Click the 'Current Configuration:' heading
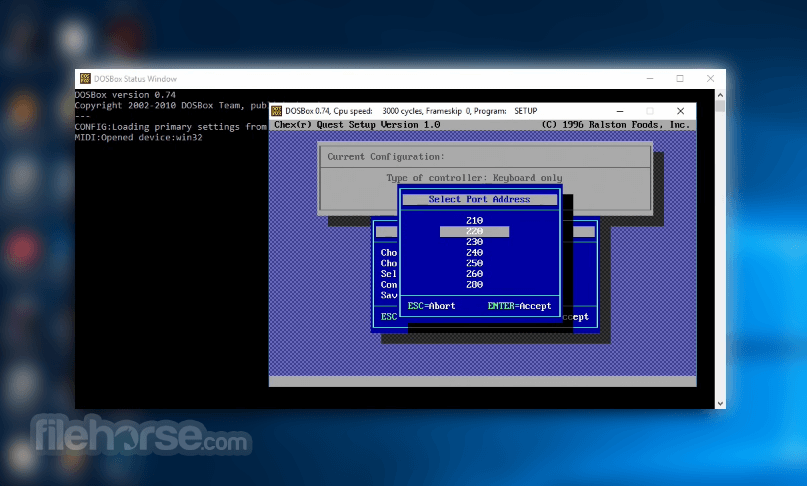This screenshot has width=807, height=486. [386, 157]
